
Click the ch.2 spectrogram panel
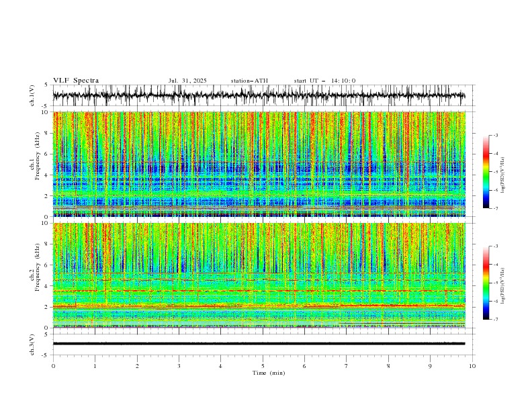259,275
